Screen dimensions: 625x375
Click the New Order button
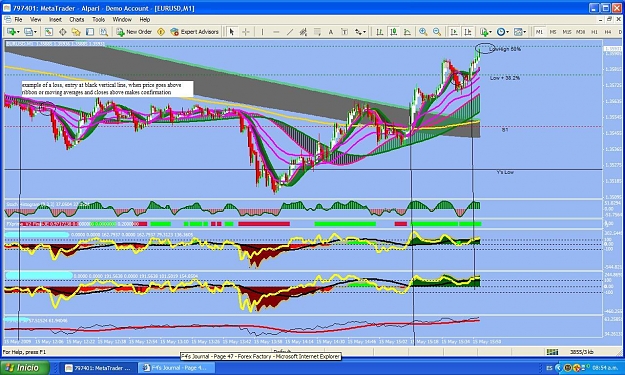[x=134, y=32]
